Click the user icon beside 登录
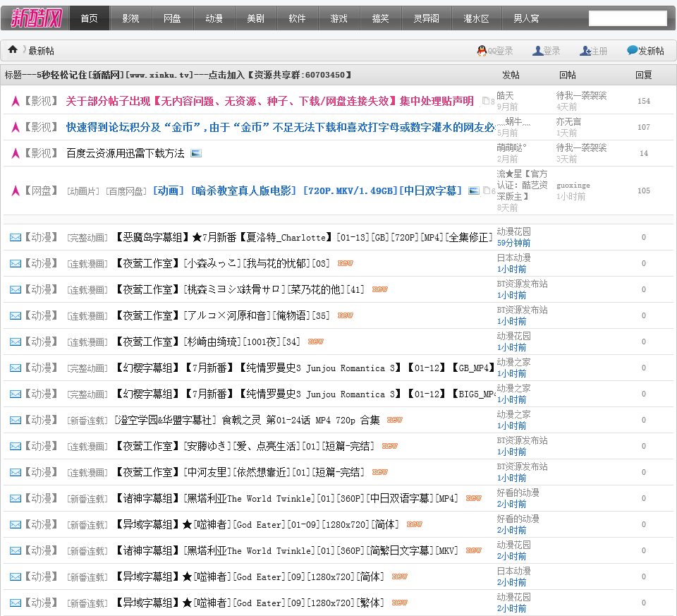 537,51
